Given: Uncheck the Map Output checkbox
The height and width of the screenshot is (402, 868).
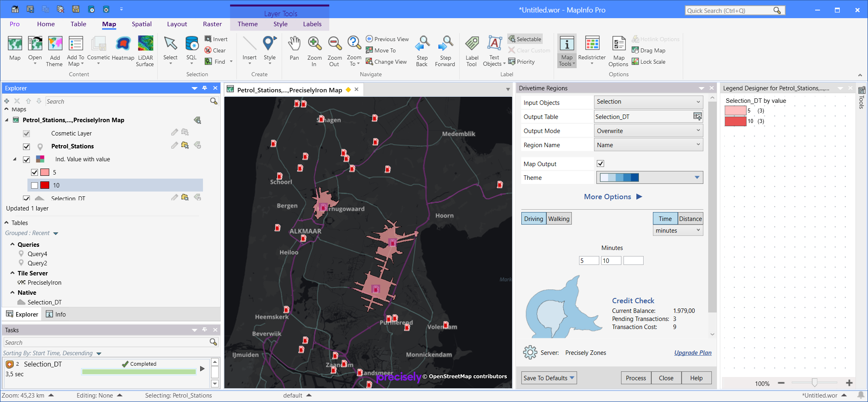Looking at the screenshot, I should (600, 163).
